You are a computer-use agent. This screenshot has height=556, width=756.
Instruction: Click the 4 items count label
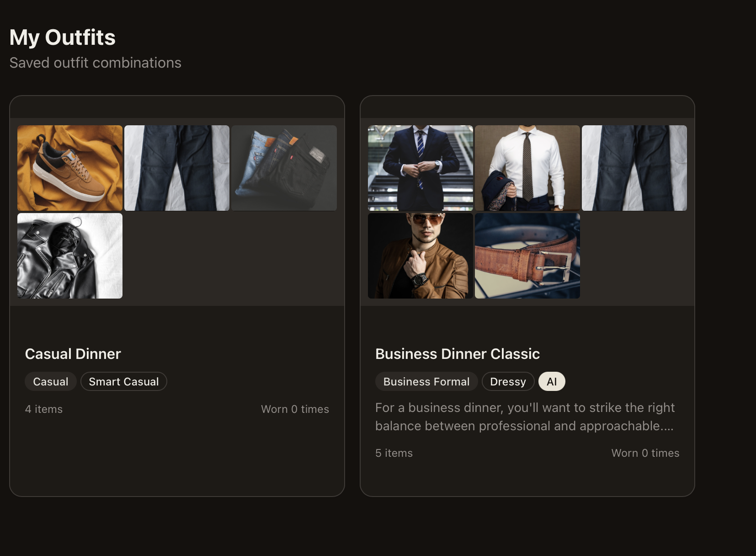pos(44,409)
